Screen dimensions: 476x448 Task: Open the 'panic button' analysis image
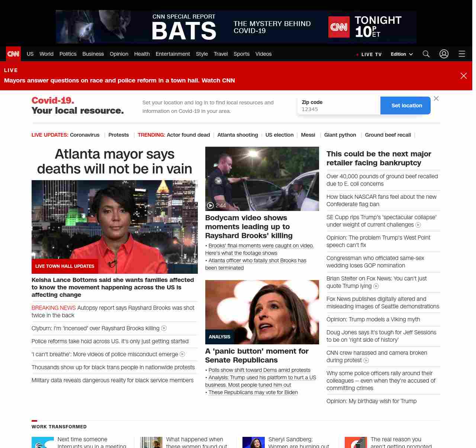point(262,312)
